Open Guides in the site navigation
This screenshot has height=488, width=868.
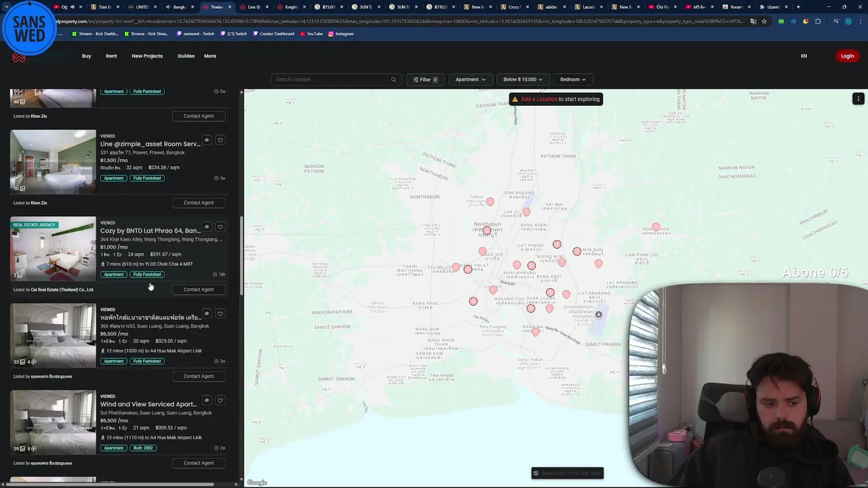coord(186,56)
